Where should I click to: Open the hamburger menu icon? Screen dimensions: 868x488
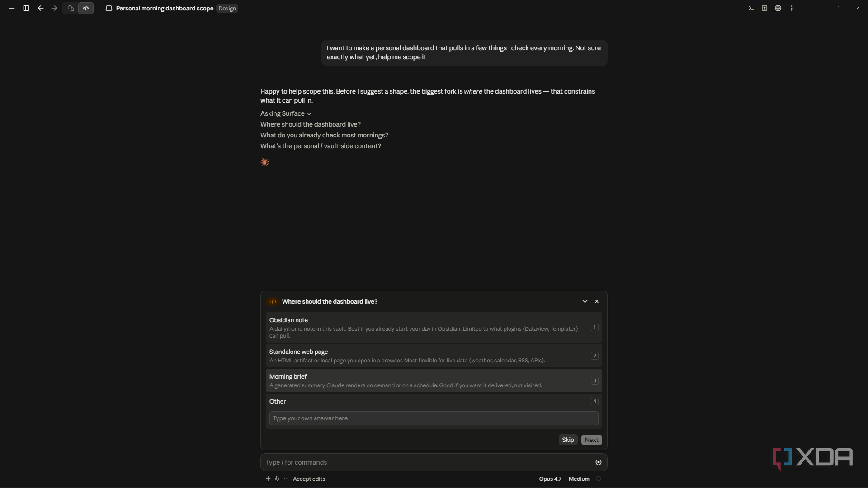12,8
